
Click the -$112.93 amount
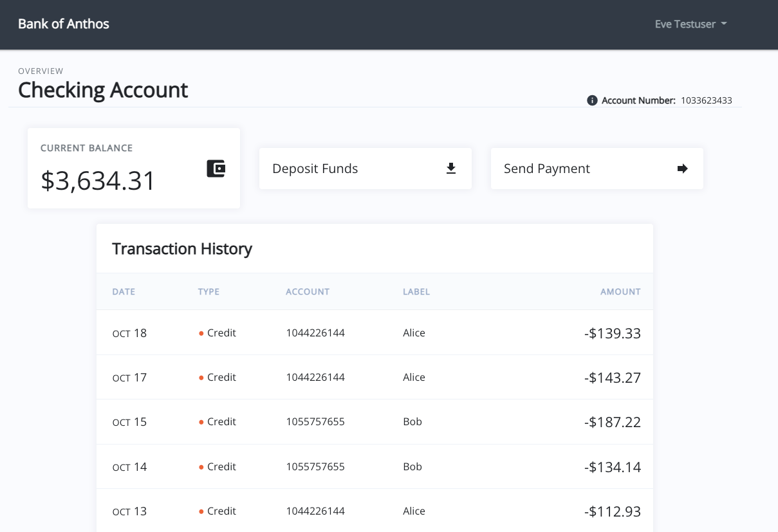[x=613, y=511]
